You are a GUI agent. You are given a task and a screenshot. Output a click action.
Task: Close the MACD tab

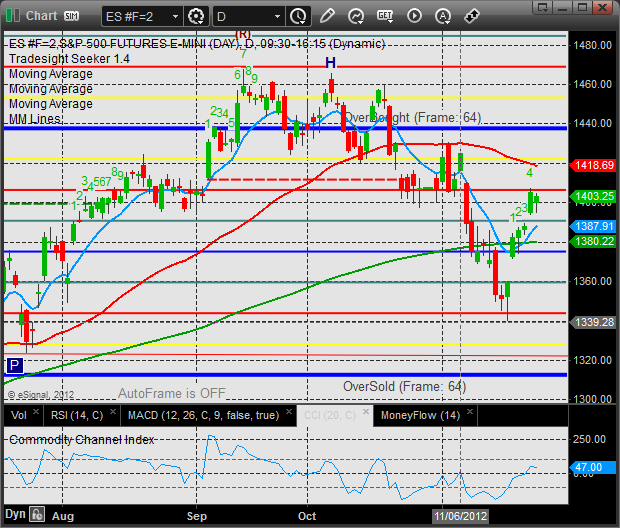click(289, 411)
